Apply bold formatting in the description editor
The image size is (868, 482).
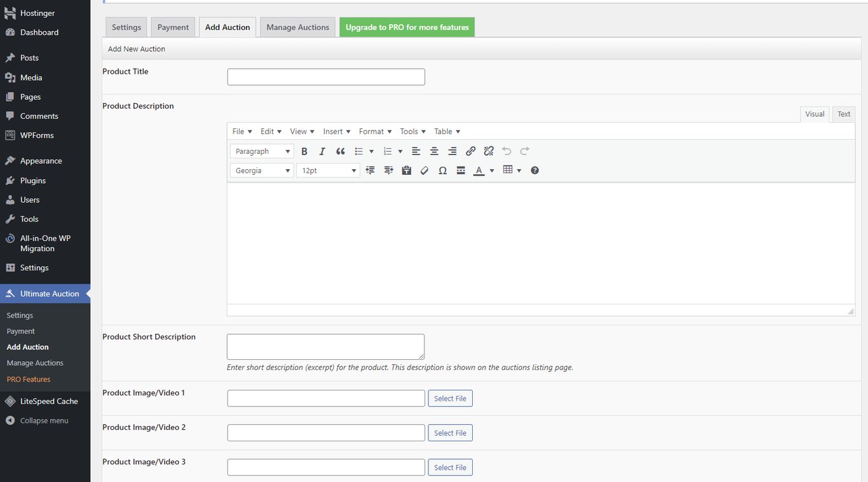304,151
